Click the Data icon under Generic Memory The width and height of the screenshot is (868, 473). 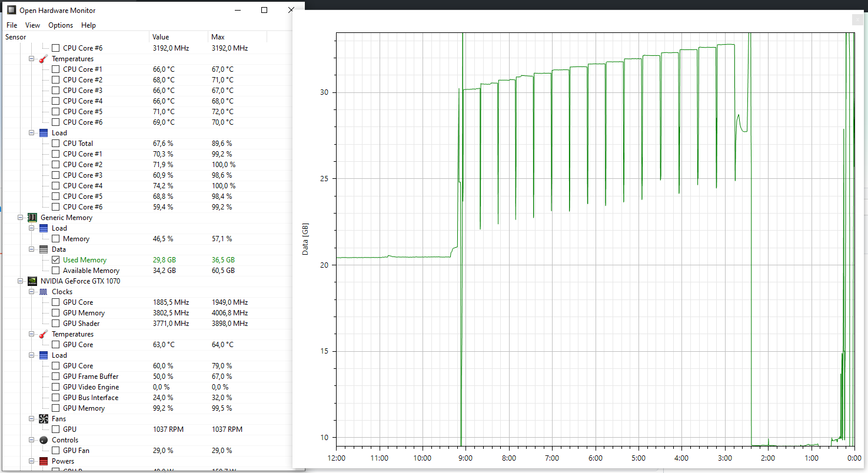(42, 249)
